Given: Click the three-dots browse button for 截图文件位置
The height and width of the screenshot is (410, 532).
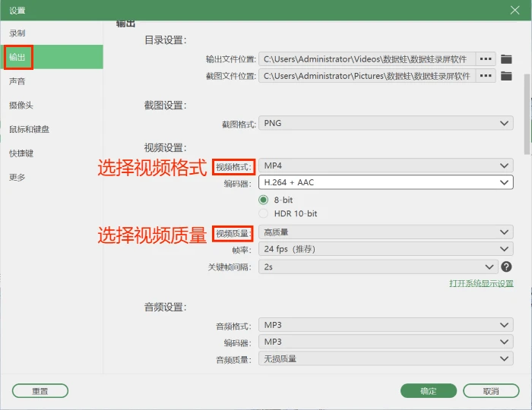Looking at the screenshot, I should [x=486, y=76].
